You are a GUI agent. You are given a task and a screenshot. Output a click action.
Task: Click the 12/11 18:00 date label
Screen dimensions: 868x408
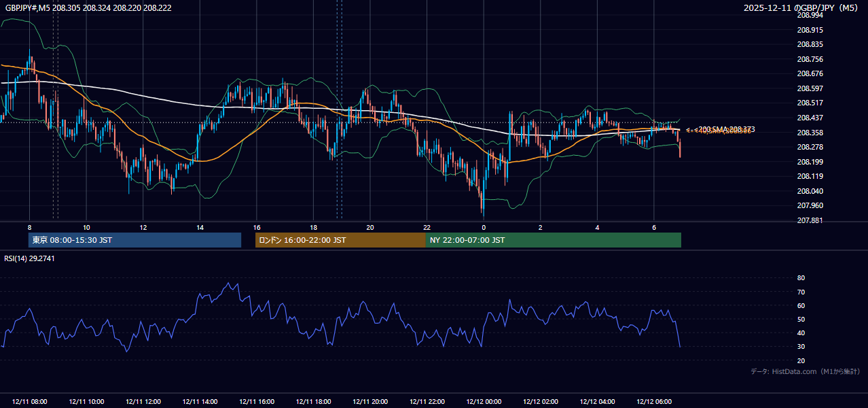point(313,402)
